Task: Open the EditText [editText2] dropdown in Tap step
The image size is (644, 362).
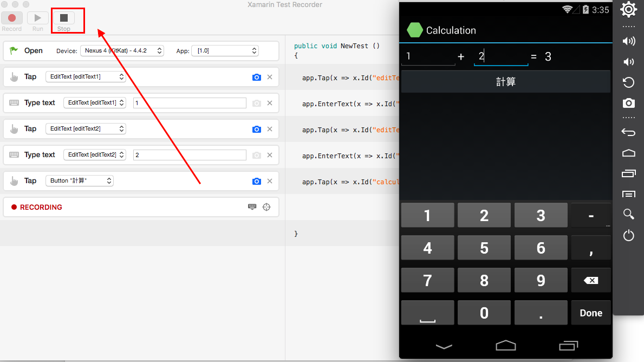Action: coord(86,128)
